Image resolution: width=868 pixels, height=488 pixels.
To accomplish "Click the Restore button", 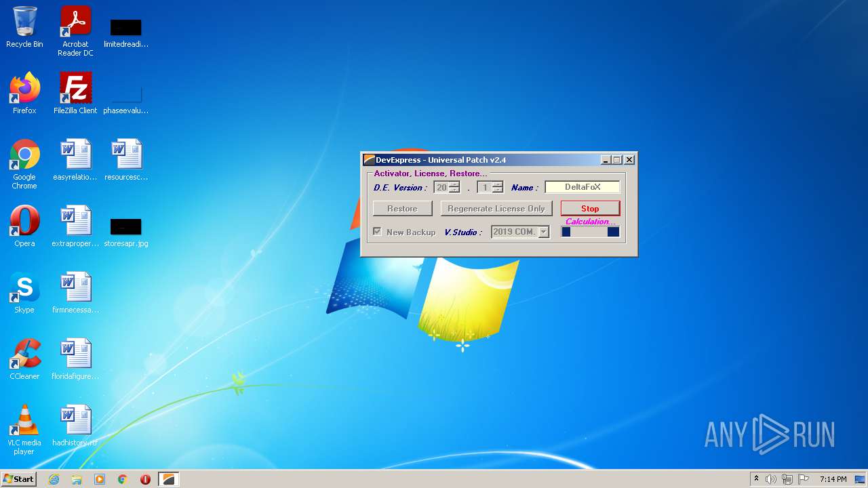I will 402,209.
